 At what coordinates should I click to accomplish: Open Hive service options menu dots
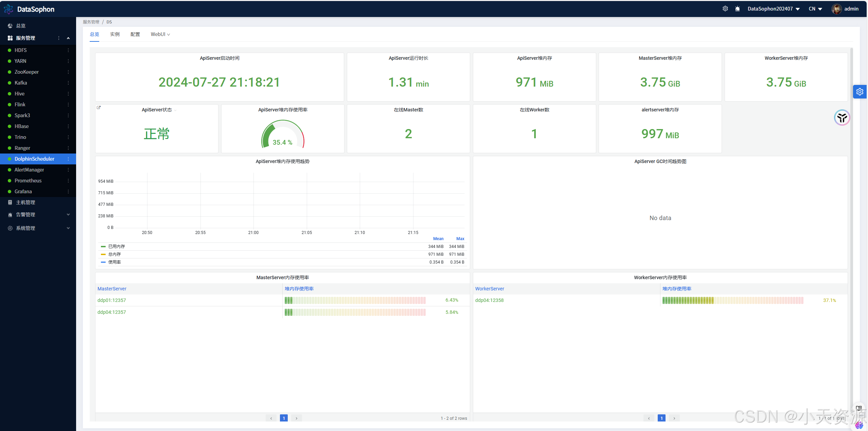tap(68, 94)
